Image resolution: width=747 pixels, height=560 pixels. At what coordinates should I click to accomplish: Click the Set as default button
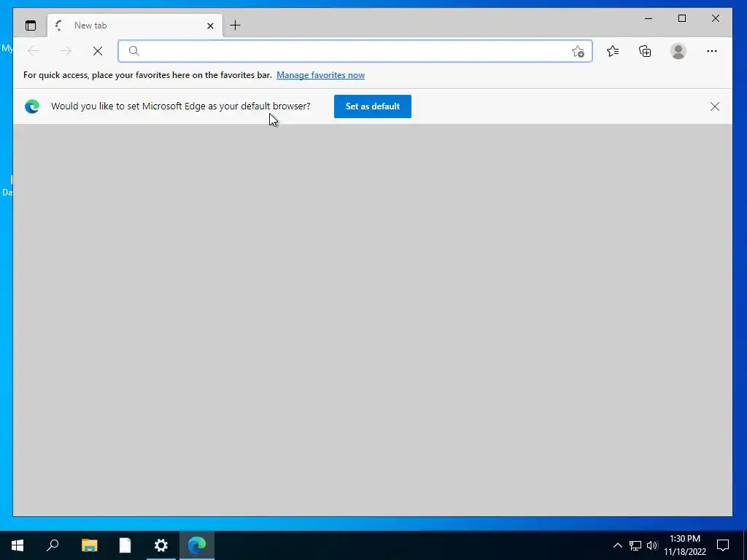coord(373,106)
